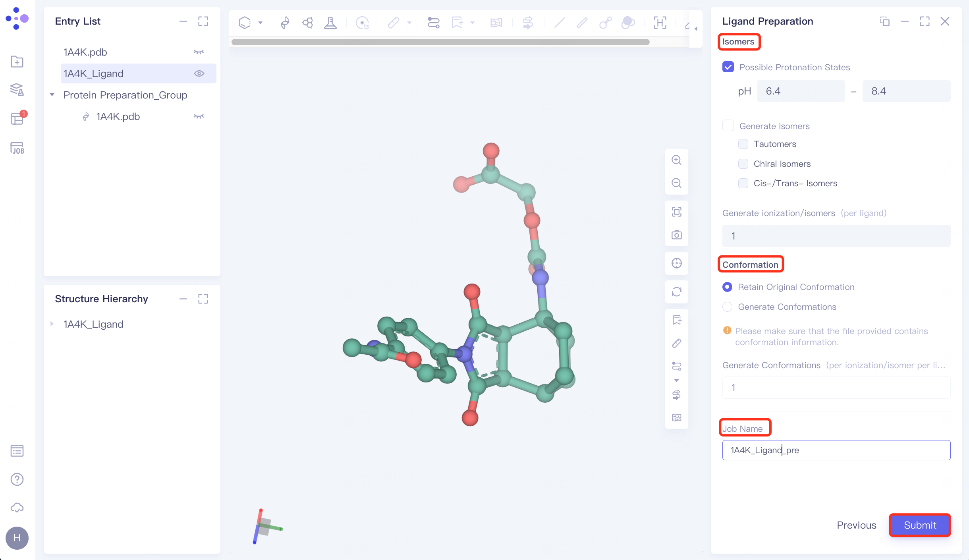969x560 pixels.
Task: Toggle visibility of 1A4K_Ligand entry
Action: (x=199, y=73)
